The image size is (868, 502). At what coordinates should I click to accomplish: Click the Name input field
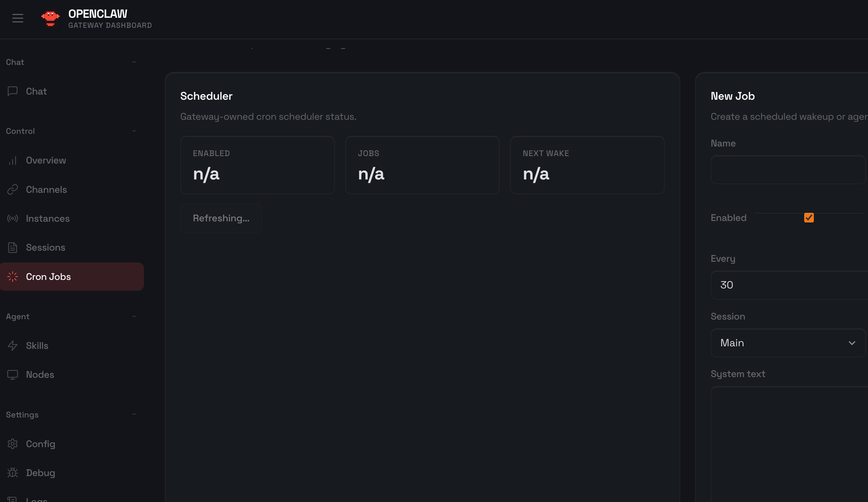[788, 170]
